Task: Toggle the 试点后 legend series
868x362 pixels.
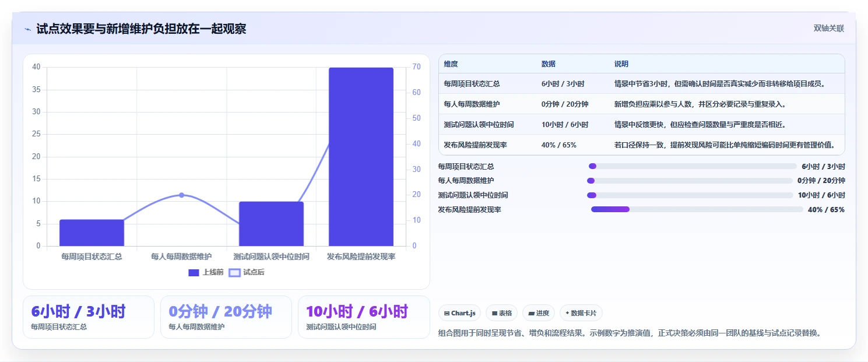Action: (247, 272)
